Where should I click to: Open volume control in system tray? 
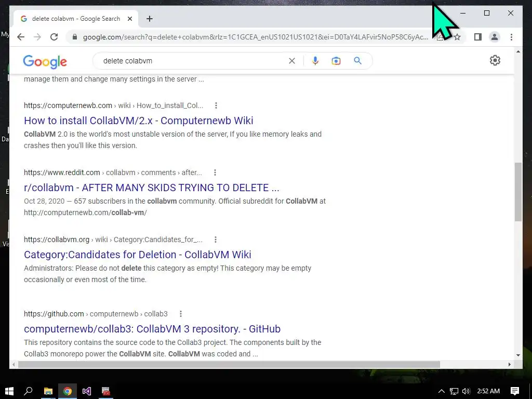(x=466, y=391)
